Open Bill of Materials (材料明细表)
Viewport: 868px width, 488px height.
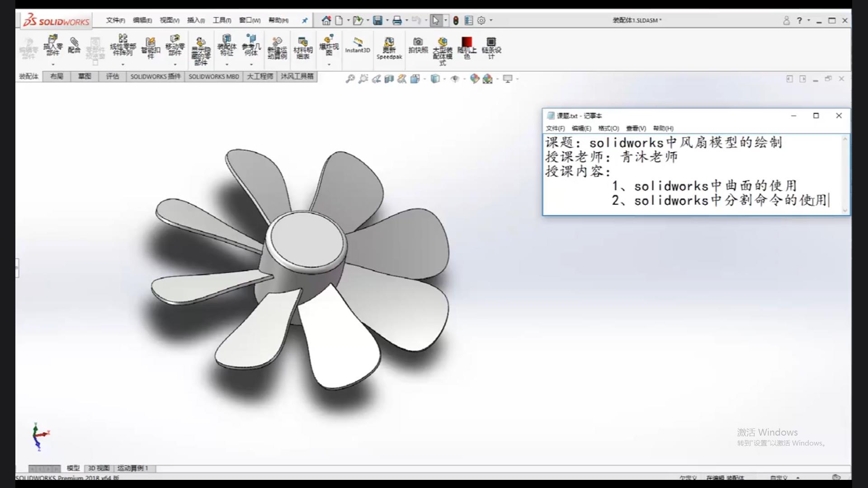pyautogui.click(x=303, y=48)
